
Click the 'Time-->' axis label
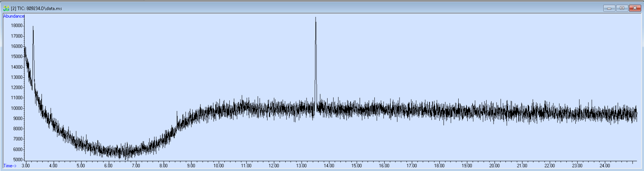click(x=10, y=166)
